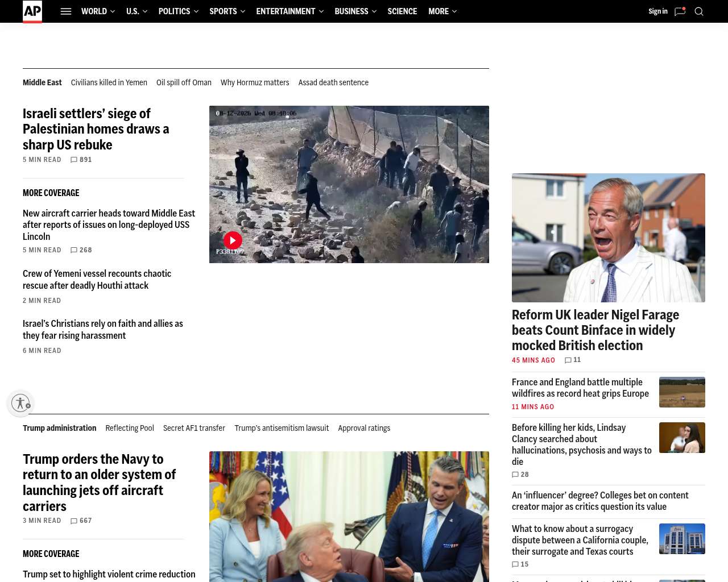Open the notifications chat icon in header
728x582 pixels.
pyautogui.click(x=680, y=11)
